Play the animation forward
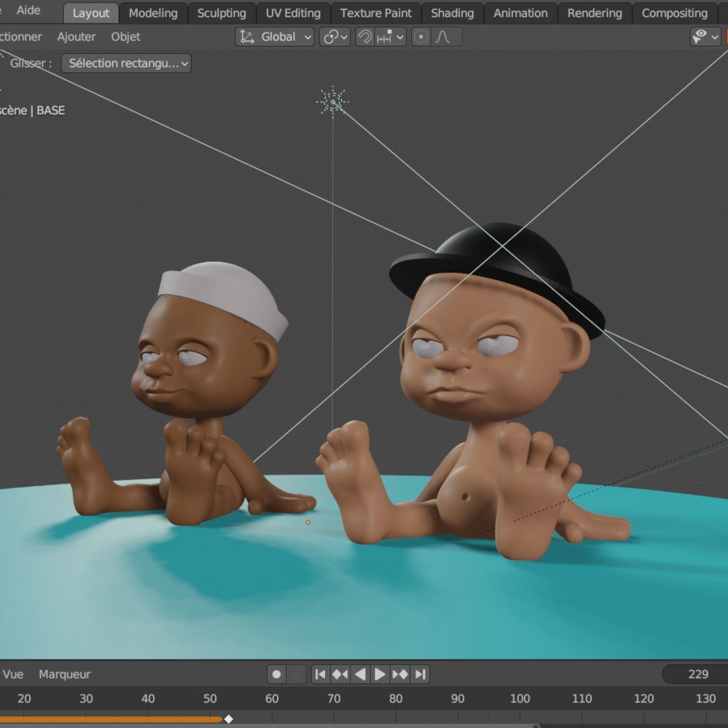Screen dimensions: 728x728 click(380, 674)
